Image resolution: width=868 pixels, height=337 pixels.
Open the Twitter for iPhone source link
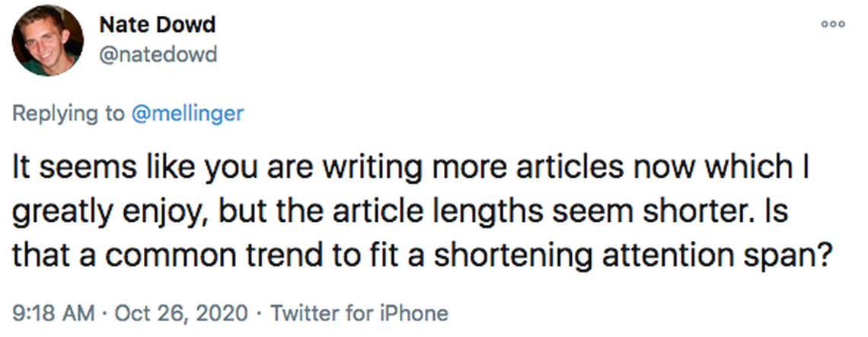(x=359, y=313)
